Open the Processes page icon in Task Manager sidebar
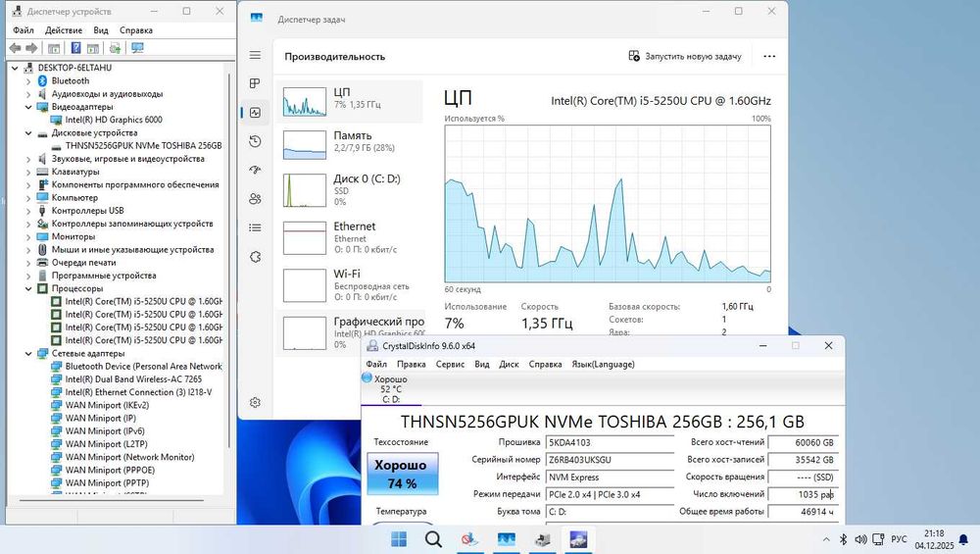This screenshot has height=554, width=980. [x=255, y=83]
